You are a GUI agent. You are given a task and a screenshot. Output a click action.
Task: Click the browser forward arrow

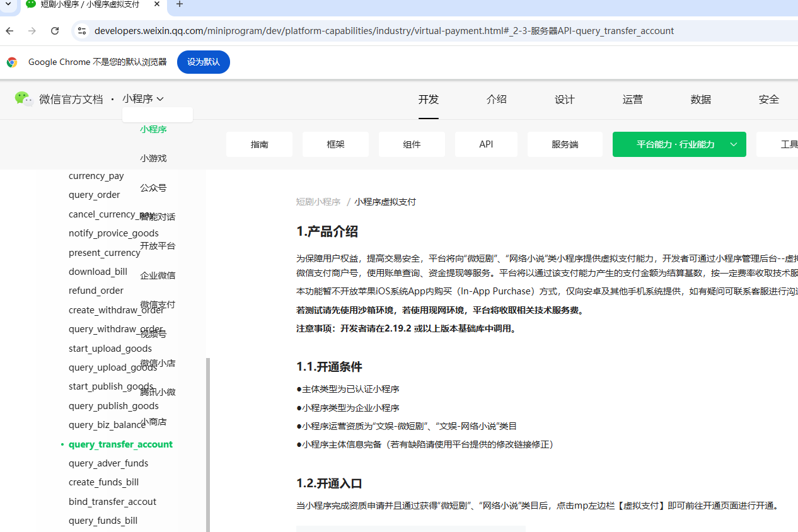pyautogui.click(x=32, y=31)
